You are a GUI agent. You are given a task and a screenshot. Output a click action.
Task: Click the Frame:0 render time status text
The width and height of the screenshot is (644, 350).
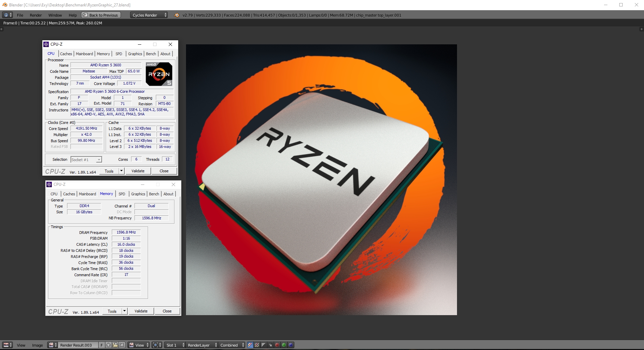pyautogui.click(x=53, y=23)
